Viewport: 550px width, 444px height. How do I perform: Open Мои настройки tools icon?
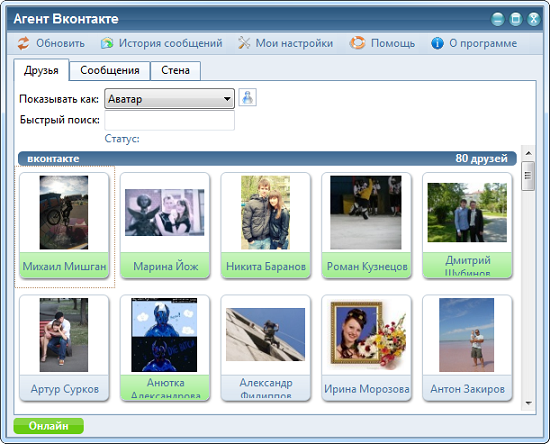point(244,43)
